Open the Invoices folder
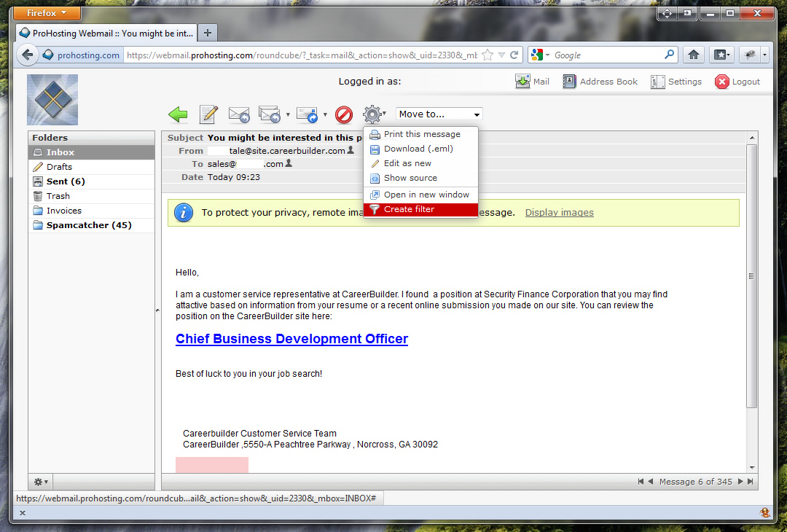This screenshot has height=532, width=787. click(91, 211)
